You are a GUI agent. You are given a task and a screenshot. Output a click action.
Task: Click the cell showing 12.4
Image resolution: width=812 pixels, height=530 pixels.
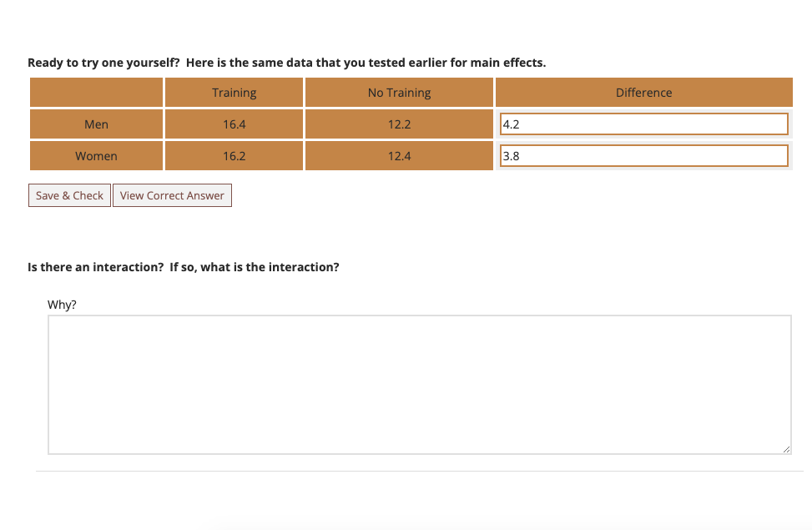(x=398, y=155)
